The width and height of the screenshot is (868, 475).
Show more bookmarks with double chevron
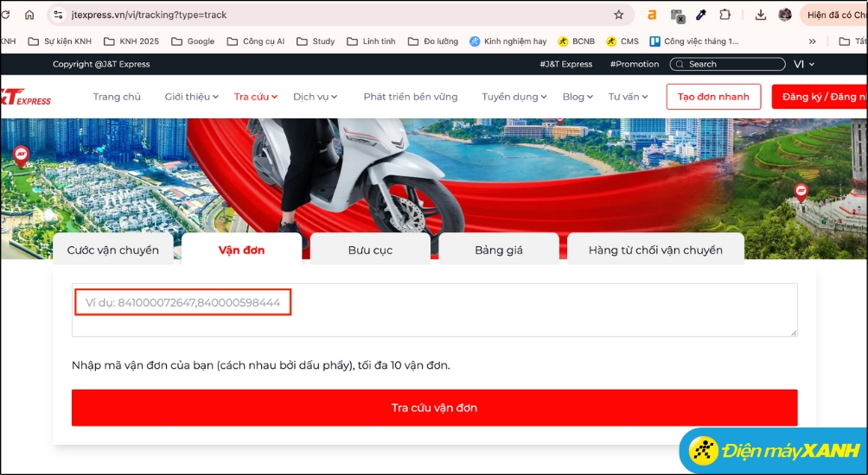click(x=812, y=41)
